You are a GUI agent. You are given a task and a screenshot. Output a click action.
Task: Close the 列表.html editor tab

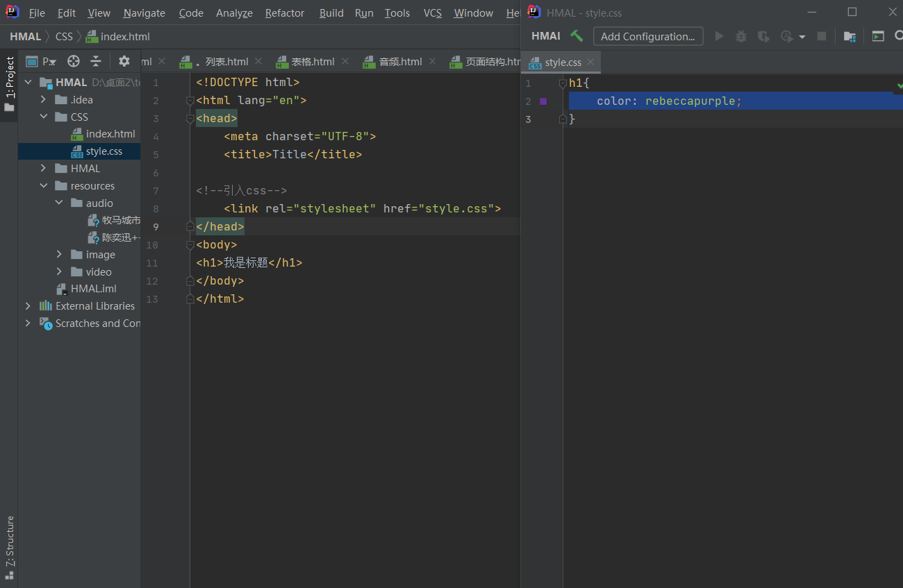(258, 61)
